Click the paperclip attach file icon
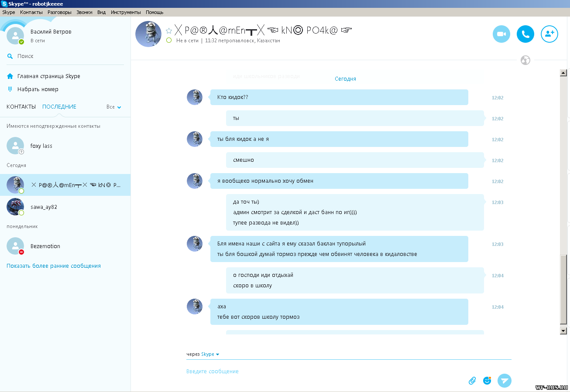Image resolution: width=570 pixels, height=392 pixels. click(x=472, y=381)
